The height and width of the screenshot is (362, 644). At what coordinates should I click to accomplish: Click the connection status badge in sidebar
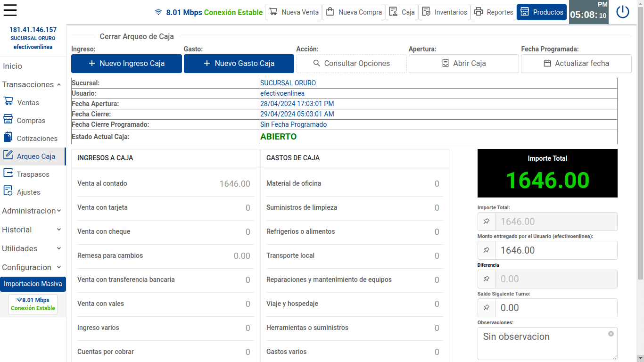(x=33, y=304)
